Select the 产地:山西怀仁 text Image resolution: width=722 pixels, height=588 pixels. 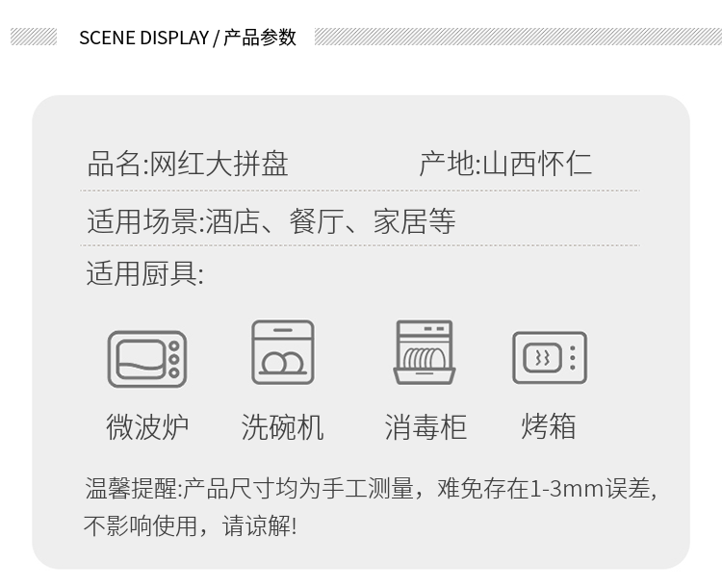pyautogui.click(x=505, y=164)
